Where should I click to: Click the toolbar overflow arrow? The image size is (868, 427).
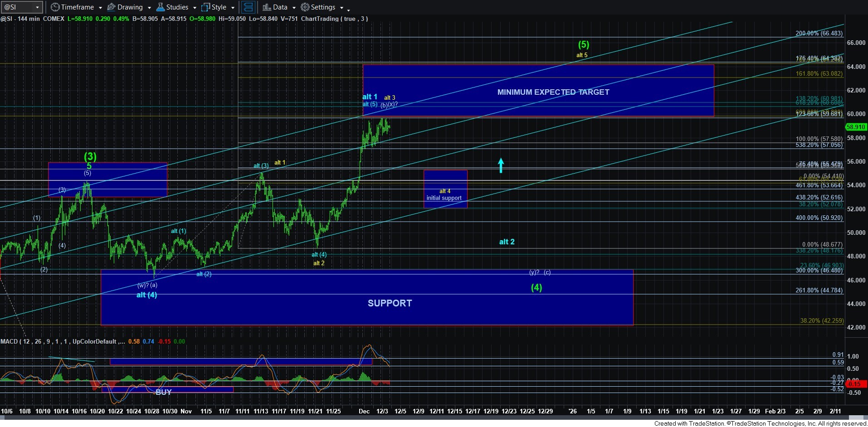pos(348,9)
